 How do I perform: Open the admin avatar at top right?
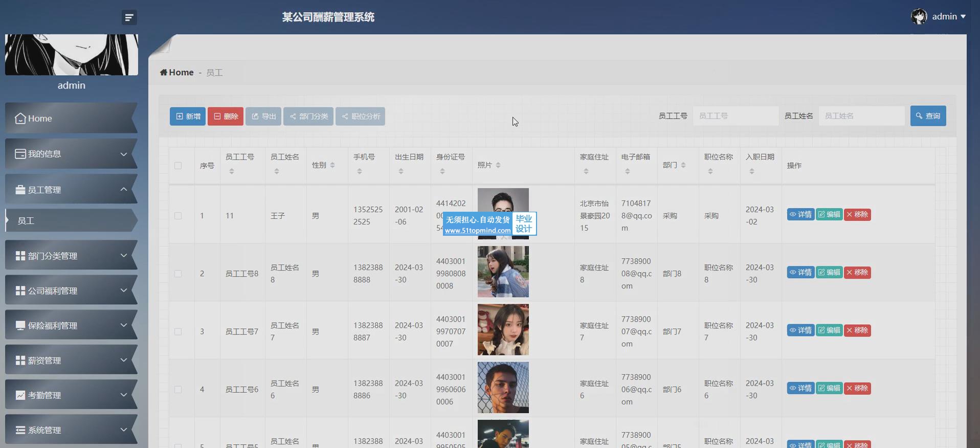919,16
